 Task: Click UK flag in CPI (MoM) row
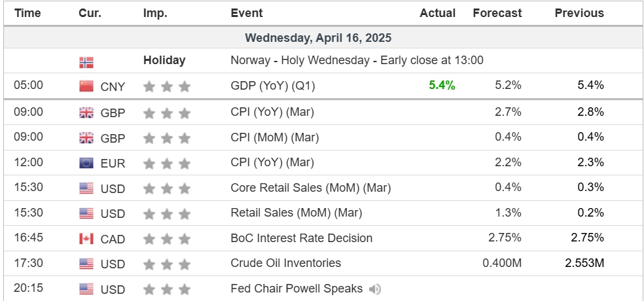point(86,137)
